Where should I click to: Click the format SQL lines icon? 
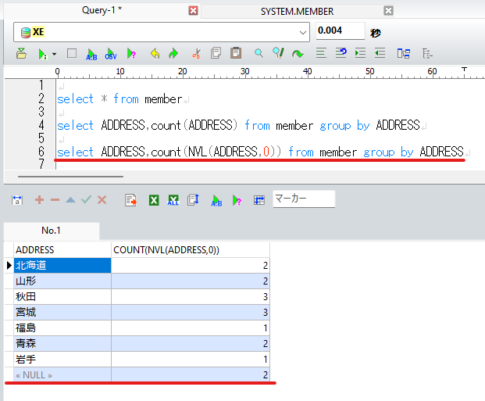[x=321, y=53]
